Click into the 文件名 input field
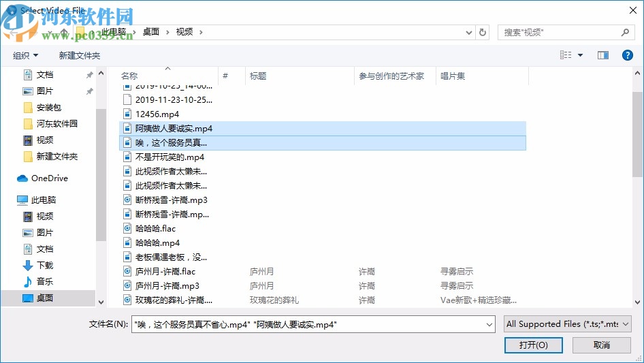Viewport: 644px width, 363px height. [308, 324]
